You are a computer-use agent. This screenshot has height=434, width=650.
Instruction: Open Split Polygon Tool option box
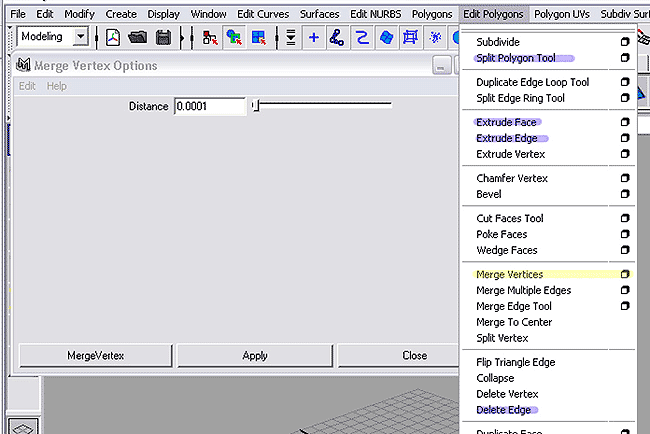[x=625, y=58]
